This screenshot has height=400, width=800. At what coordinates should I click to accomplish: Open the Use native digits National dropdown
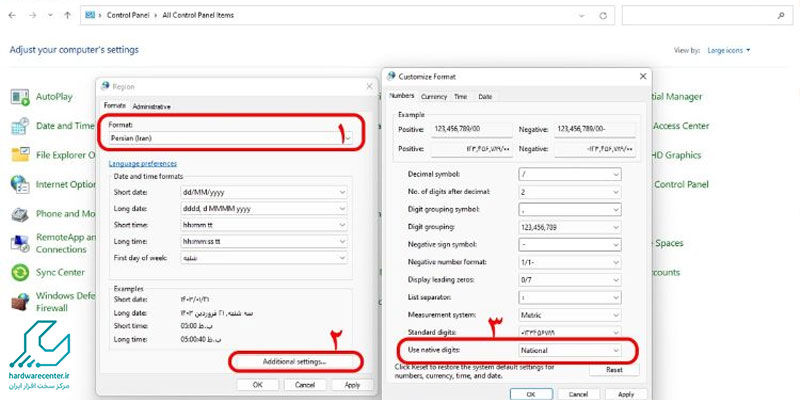570,351
